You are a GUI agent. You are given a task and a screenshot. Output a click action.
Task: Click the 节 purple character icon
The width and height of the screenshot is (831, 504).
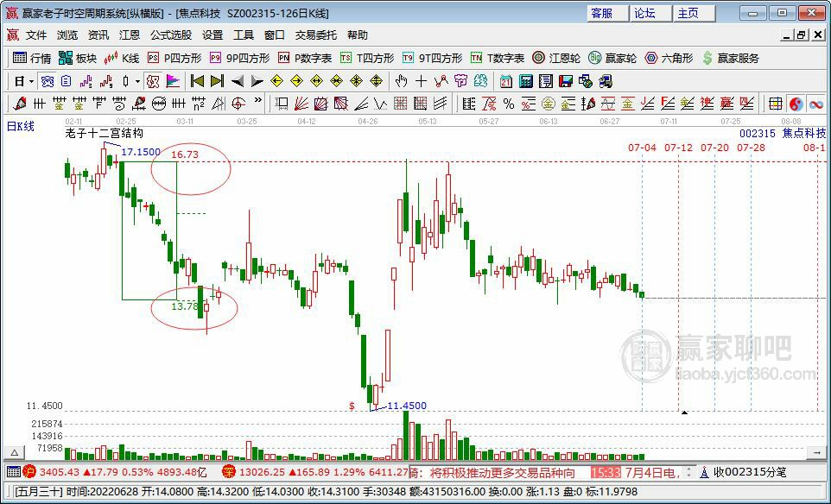[x=461, y=81]
